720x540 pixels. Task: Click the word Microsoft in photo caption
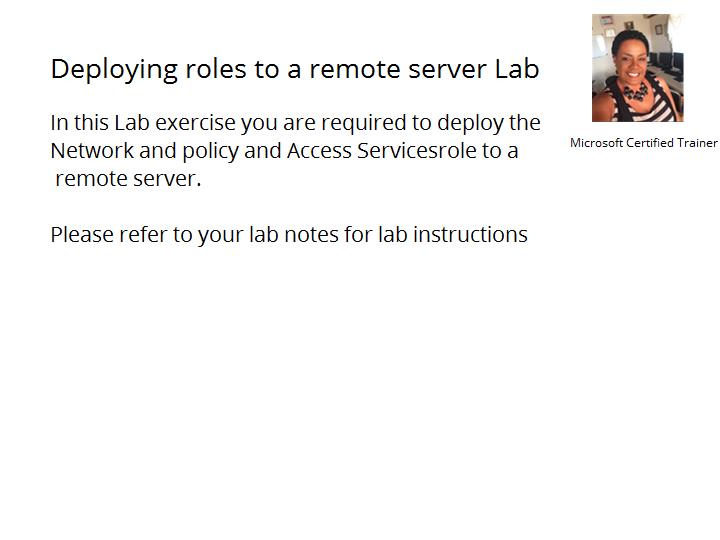pyautogui.click(x=596, y=143)
